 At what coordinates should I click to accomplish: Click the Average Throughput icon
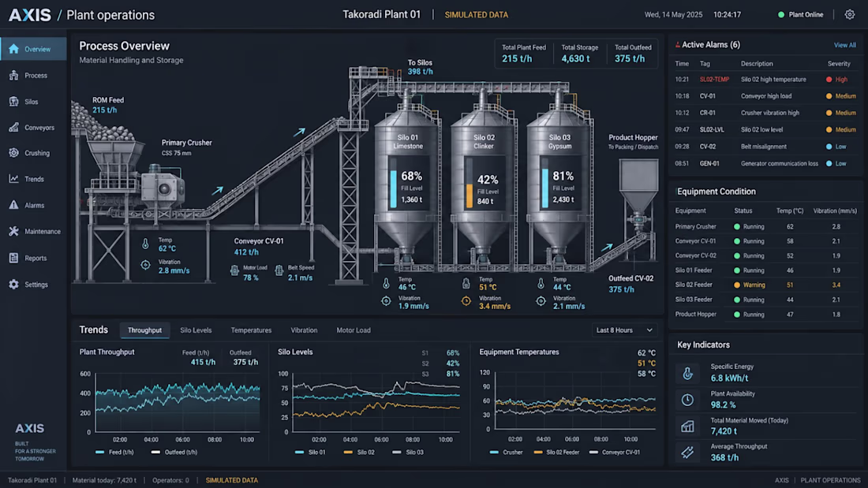coord(687,453)
